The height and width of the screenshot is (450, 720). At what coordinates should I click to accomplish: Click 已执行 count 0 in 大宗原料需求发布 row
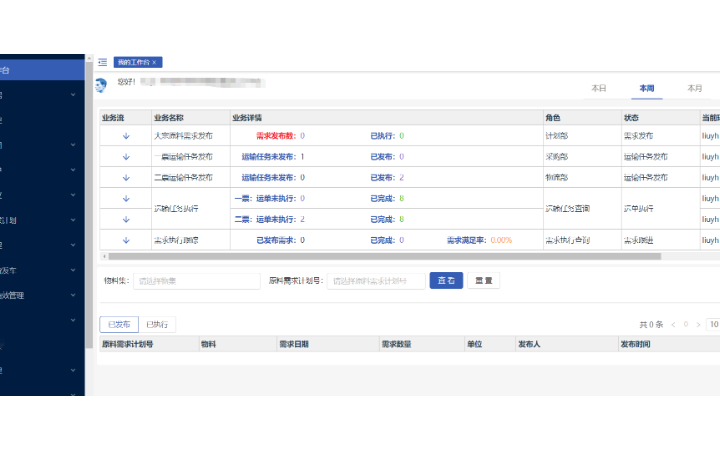401,136
